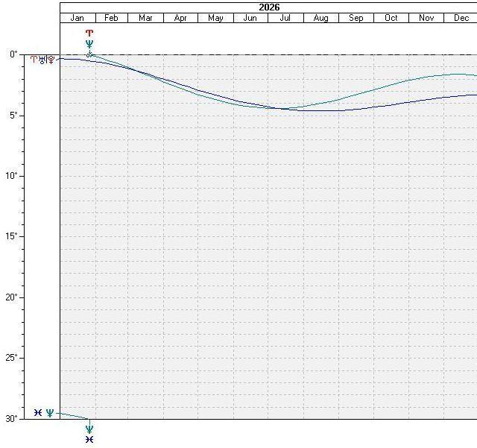Select the Jan month column header
This screenshot has width=477, height=448.
point(77,18)
